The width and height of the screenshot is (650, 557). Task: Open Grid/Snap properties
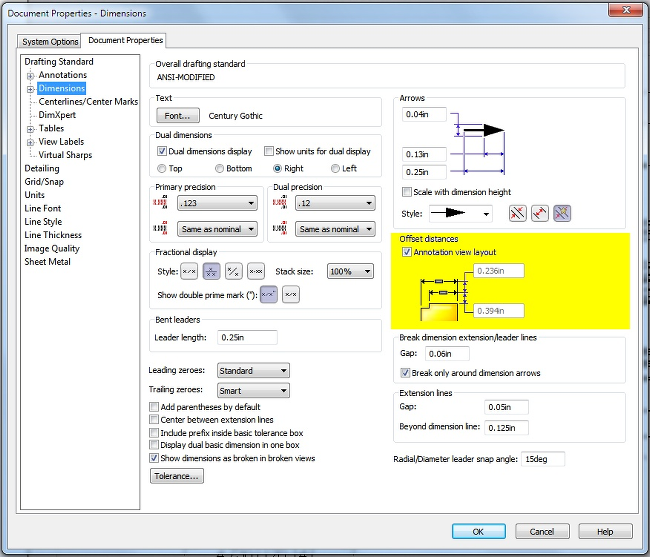click(x=44, y=182)
